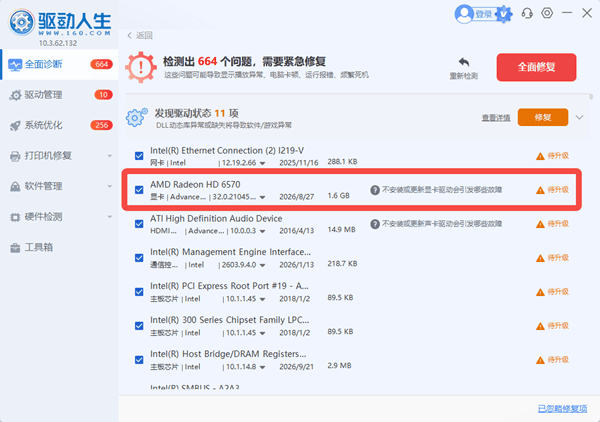600x422 pixels.
Task: Click the 不安装或更新显卡驱动 hint text
Action: pos(442,190)
